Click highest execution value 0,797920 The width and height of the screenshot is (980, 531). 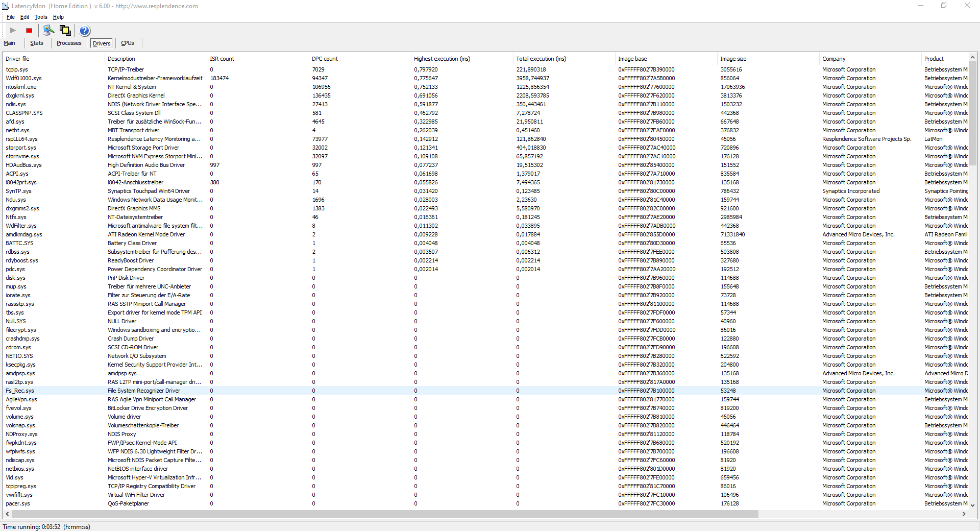coord(426,69)
